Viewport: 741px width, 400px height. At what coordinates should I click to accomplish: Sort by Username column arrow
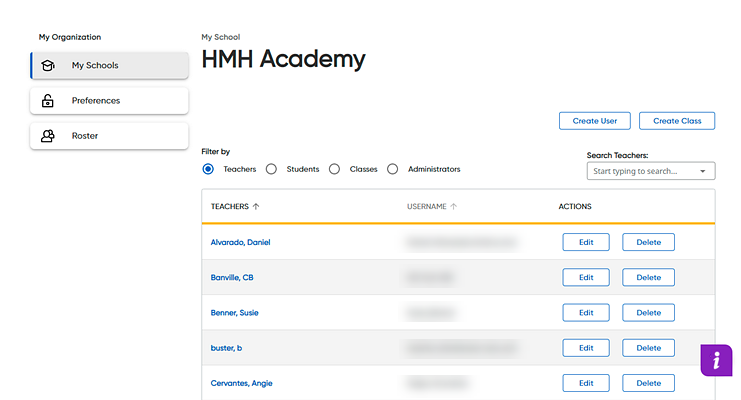point(454,207)
